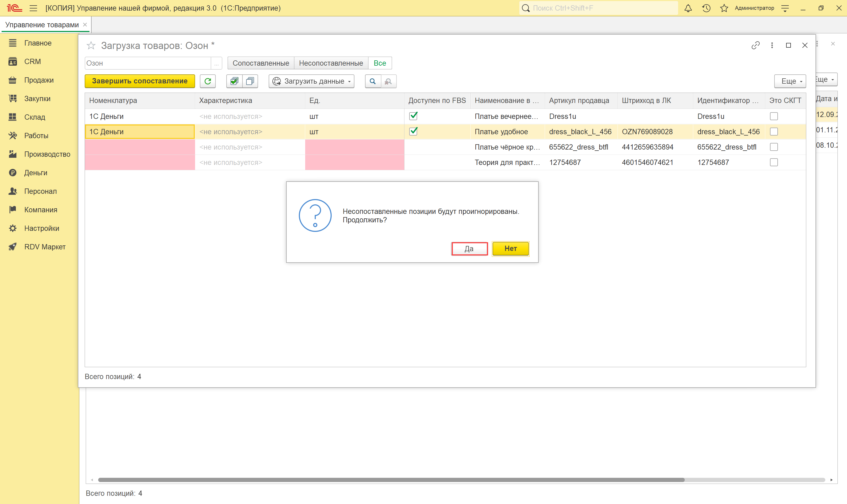The image size is (847, 504).
Task: Click the Администратор user name
Action: click(x=754, y=8)
